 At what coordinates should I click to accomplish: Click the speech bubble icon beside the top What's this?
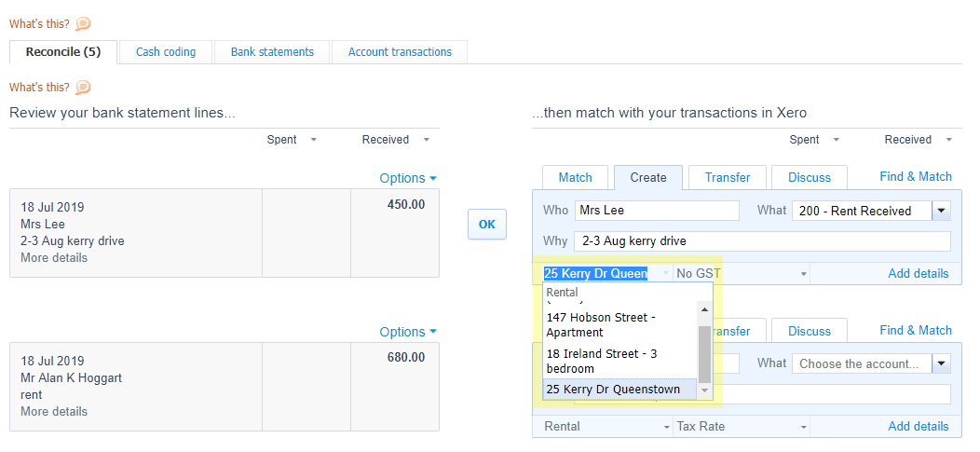pos(83,23)
